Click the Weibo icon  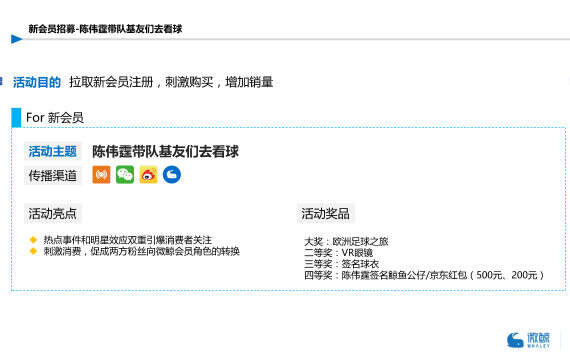coord(148,175)
